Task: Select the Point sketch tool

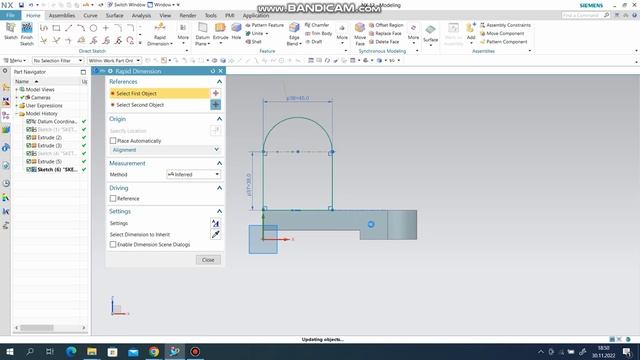Action: 106,28
